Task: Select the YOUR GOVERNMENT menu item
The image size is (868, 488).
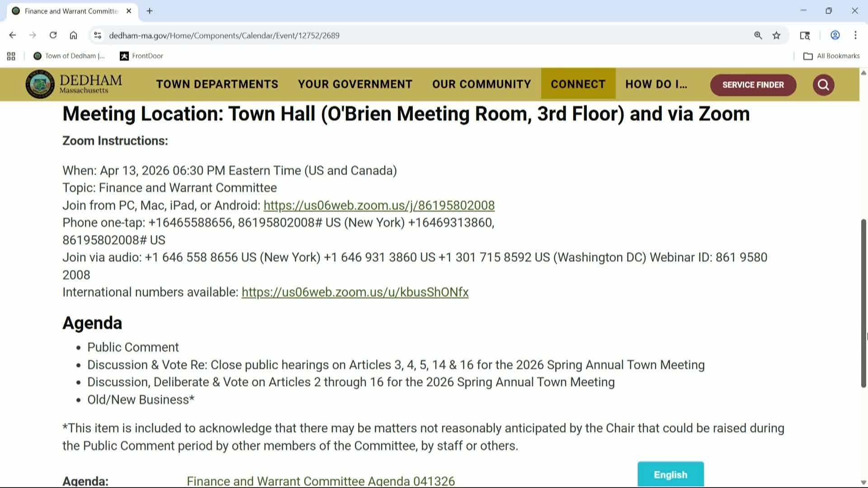Action: click(x=355, y=84)
